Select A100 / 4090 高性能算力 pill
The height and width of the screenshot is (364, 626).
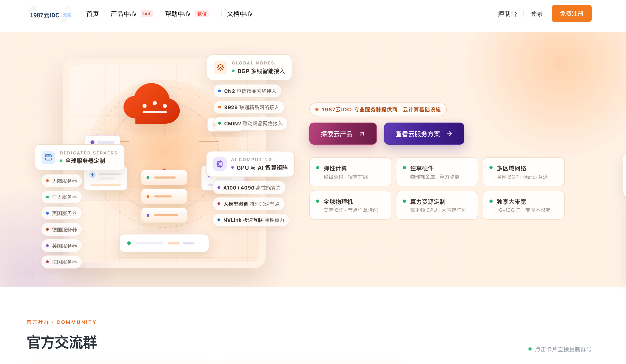[x=249, y=187]
